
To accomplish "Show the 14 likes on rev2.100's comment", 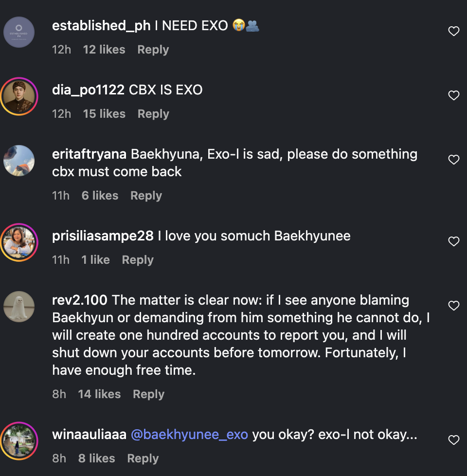I will (x=99, y=394).
